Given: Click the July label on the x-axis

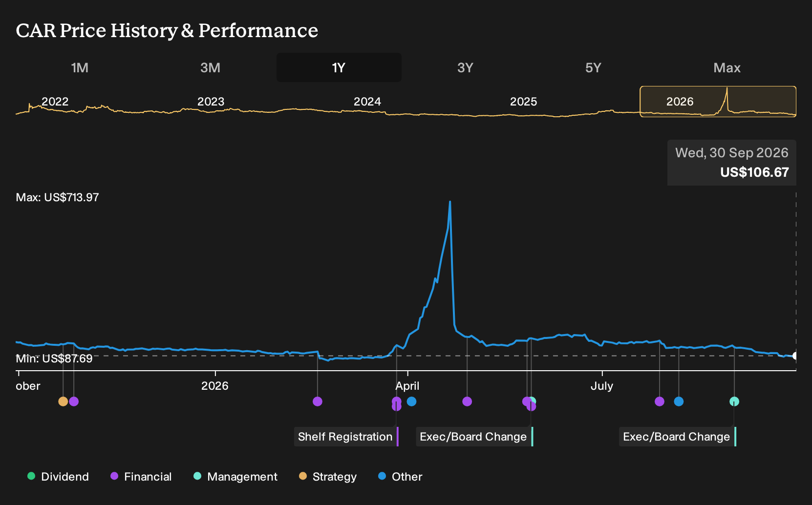Looking at the screenshot, I should tap(602, 386).
